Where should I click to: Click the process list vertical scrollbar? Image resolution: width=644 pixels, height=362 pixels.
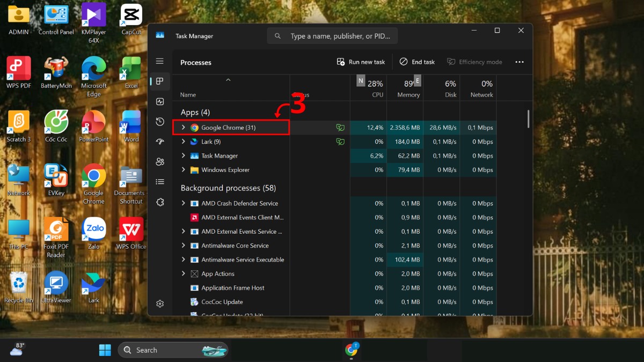pyautogui.click(x=528, y=119)
